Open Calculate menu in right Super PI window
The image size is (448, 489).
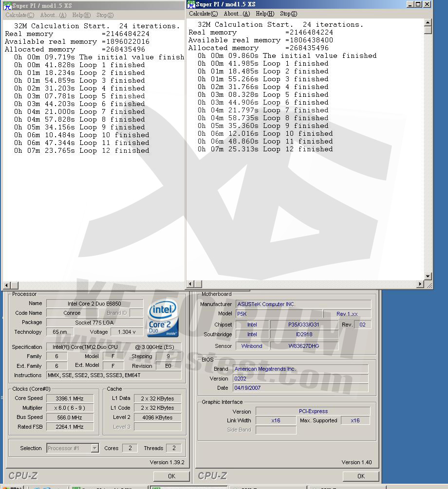pyautogui.click(x=203, y=14)
